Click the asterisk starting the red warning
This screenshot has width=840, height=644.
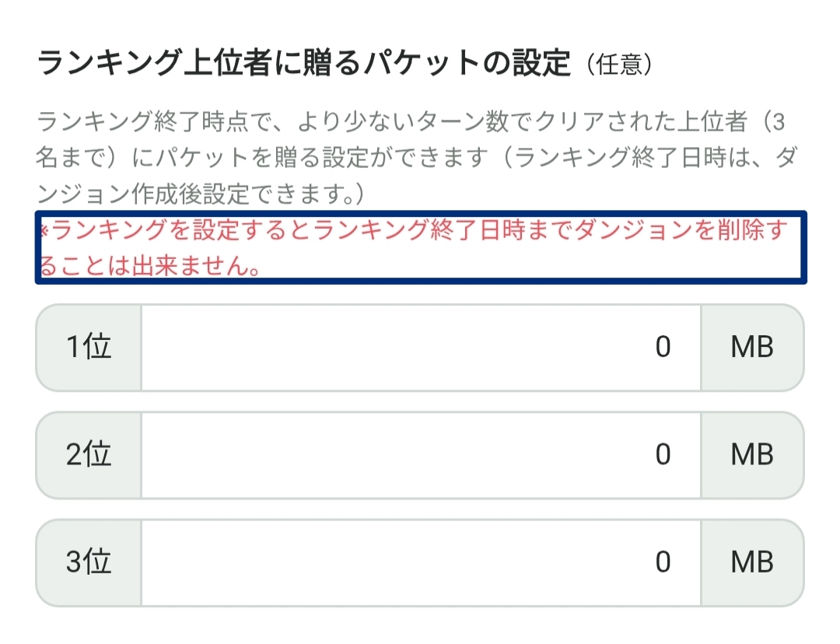44,231
